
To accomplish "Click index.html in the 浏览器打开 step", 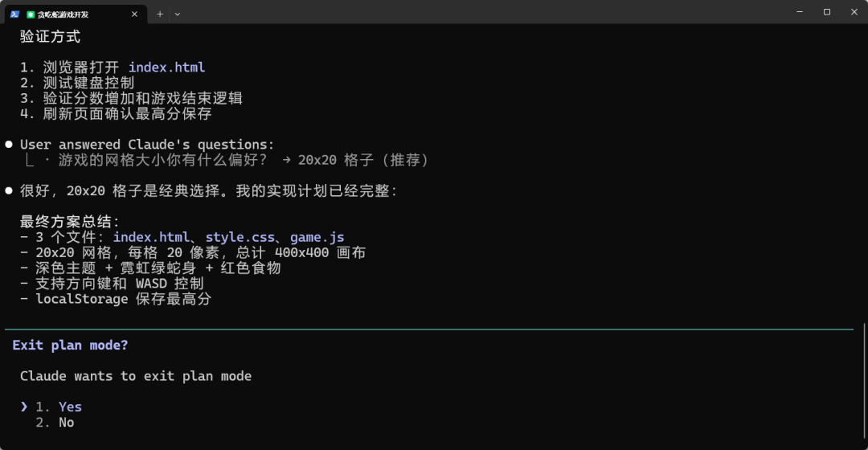I will pyautogui.click(x=166, y=67).
